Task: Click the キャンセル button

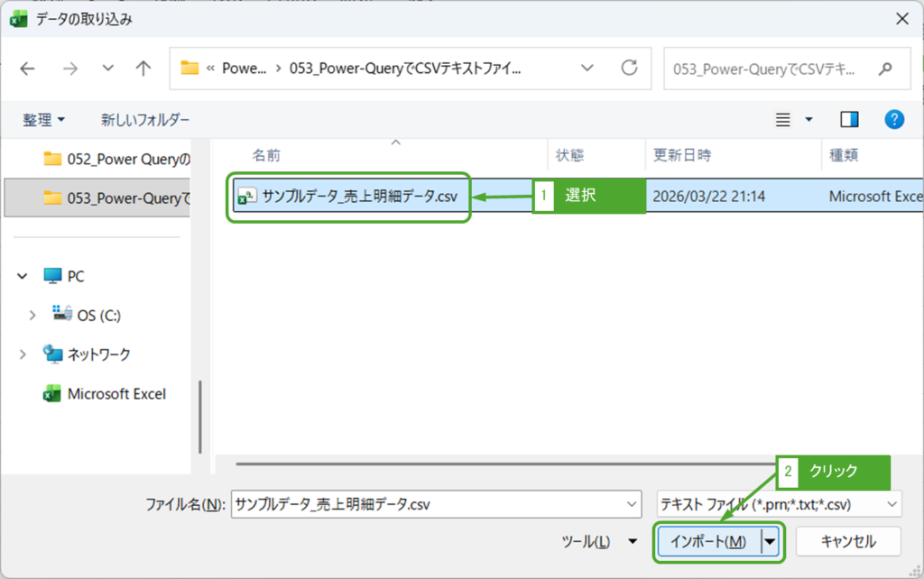Action: point(847,541)
